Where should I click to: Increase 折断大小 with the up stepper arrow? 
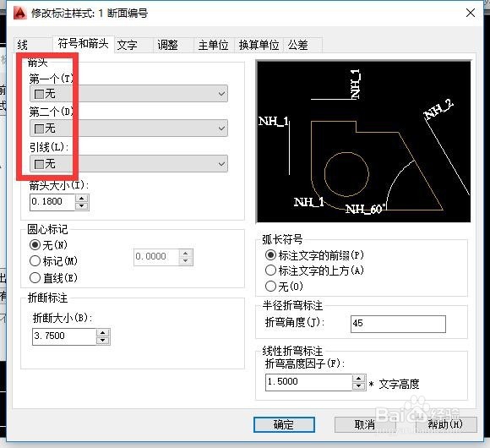click(x=103, y=333)
